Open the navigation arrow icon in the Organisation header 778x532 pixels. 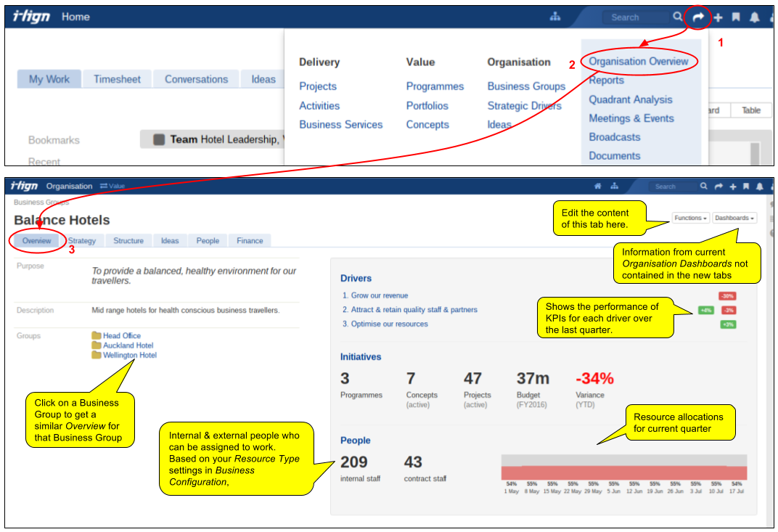point(718,187)
